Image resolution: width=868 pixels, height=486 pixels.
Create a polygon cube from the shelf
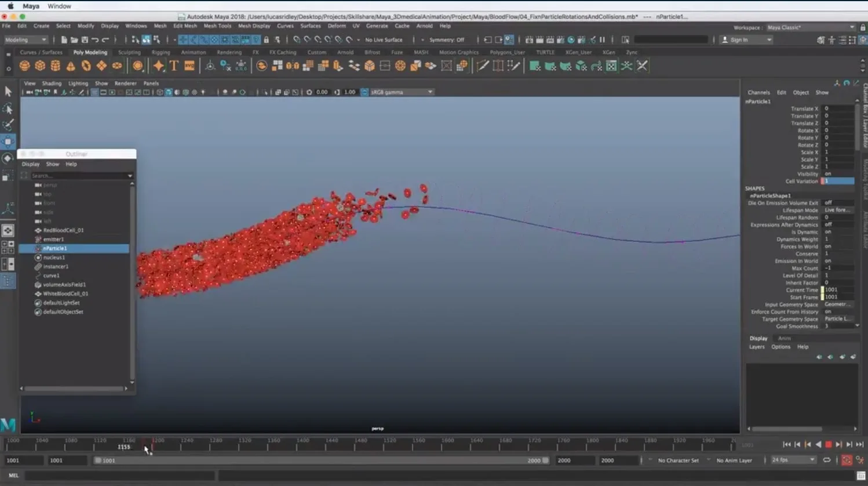point(40,66)
